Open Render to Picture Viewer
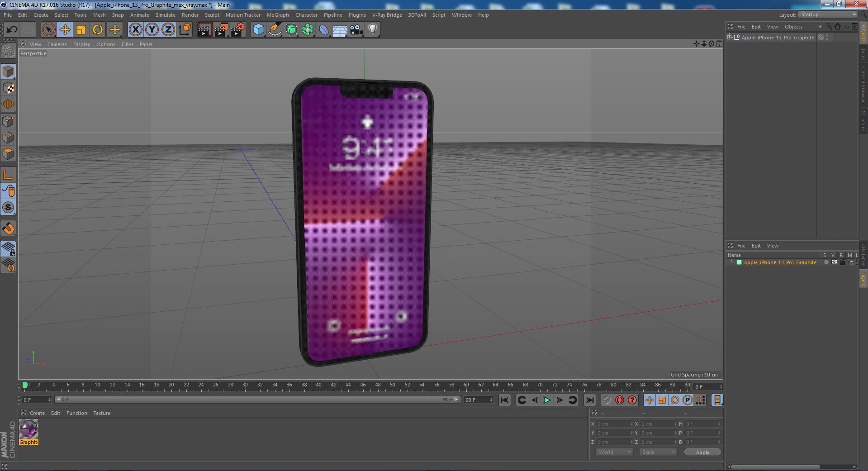868x471 pixels. pos(221,30)
